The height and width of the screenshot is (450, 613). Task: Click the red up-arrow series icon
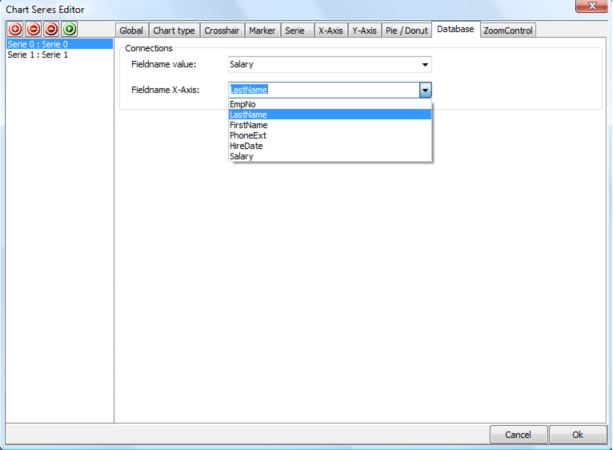pyautogui.click(x=51, y=29)
